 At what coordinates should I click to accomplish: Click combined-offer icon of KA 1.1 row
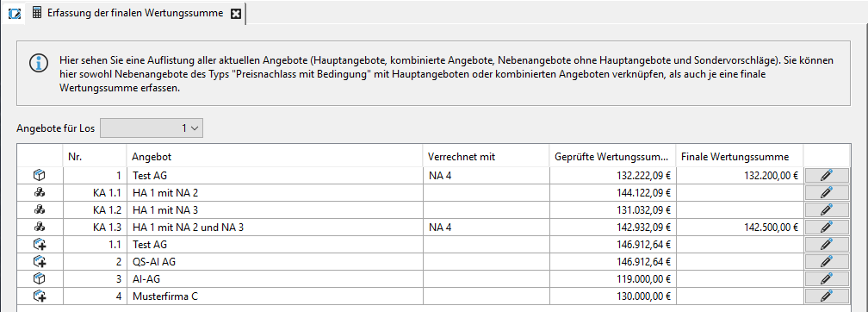pos(40,193)
